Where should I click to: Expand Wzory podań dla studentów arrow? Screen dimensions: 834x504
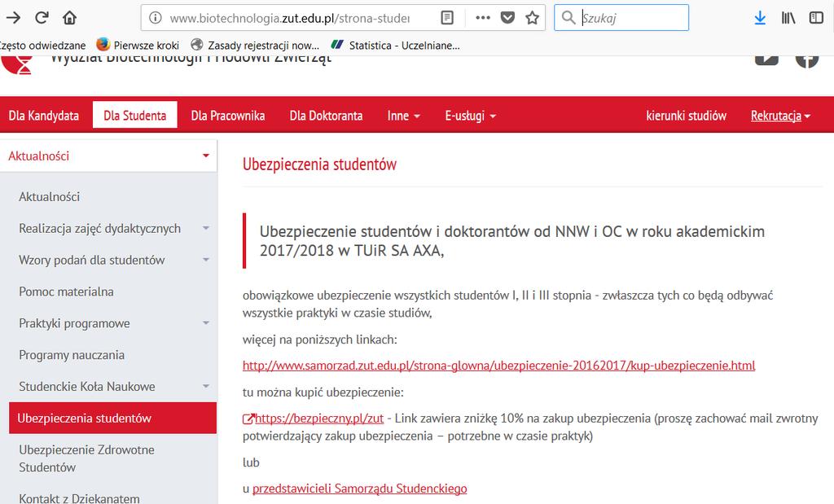pyautogui.click(x=206, y=260)
